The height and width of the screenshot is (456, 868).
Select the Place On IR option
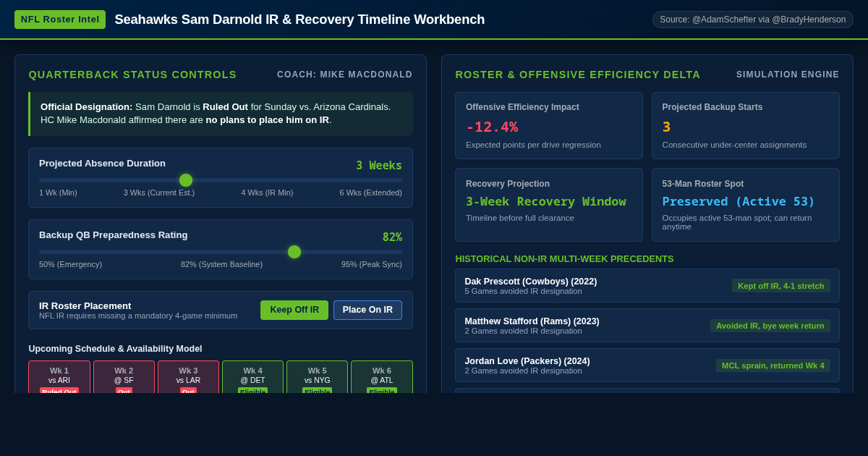click(367, 310)
